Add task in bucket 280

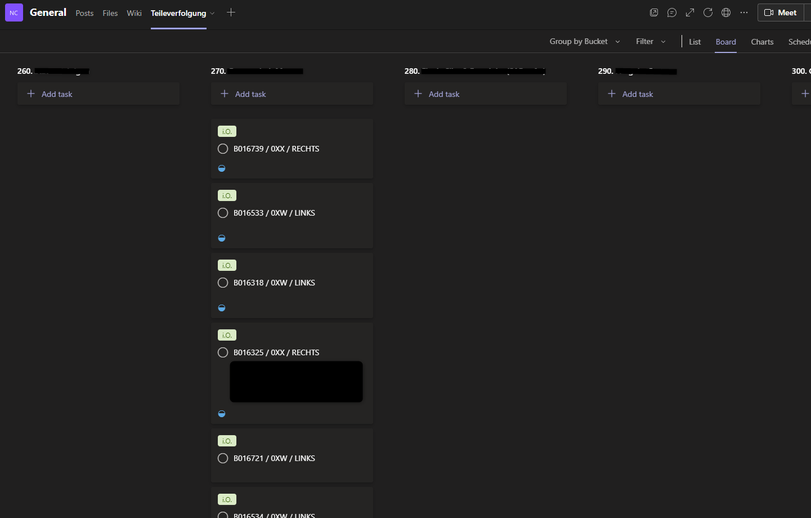485,94
